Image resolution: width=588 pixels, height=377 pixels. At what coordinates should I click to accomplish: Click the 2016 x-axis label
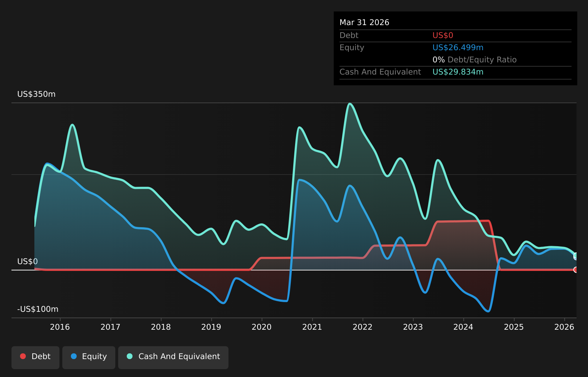pos(60,327)
